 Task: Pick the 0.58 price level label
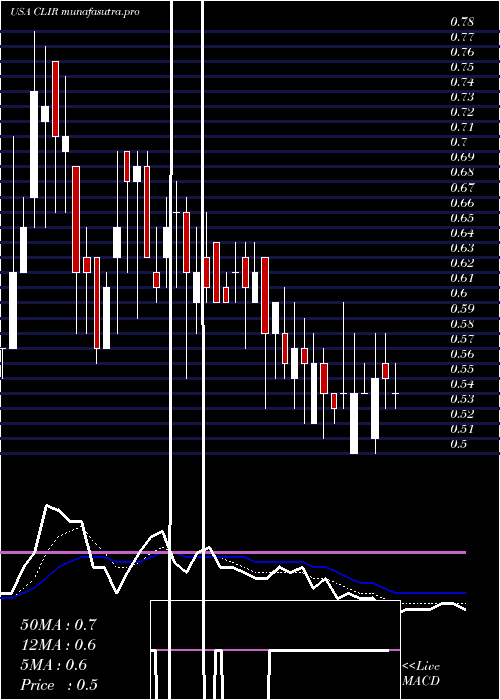[x=462, y=324]
